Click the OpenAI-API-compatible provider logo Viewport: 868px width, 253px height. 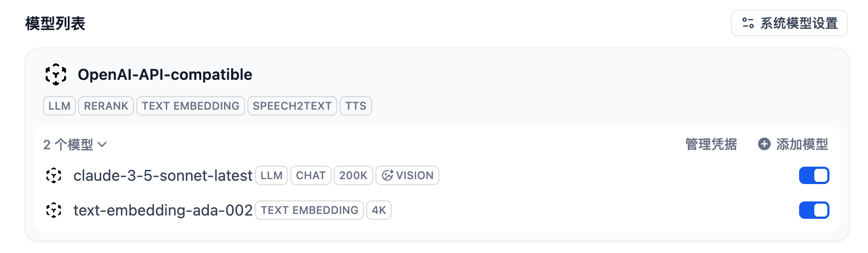56,74
